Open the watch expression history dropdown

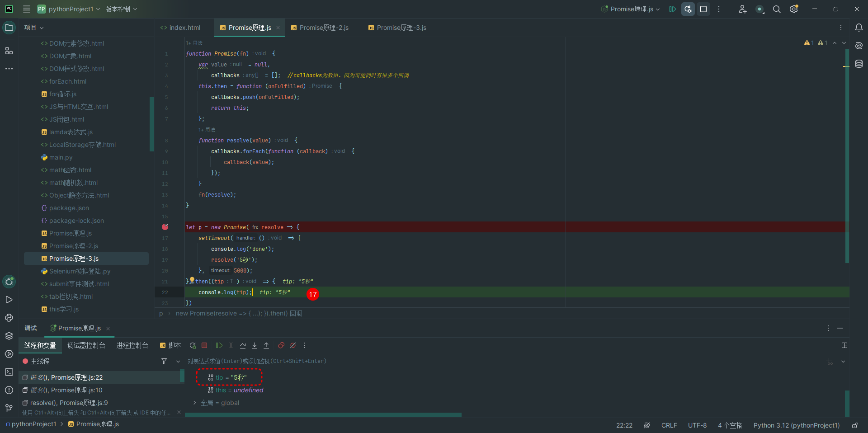843,362
